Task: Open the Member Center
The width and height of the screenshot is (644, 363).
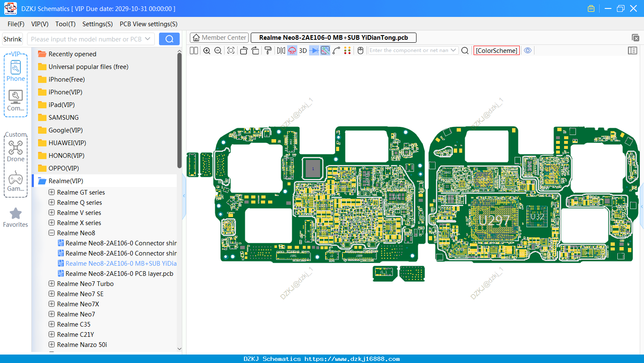Action: coord(219,38)
